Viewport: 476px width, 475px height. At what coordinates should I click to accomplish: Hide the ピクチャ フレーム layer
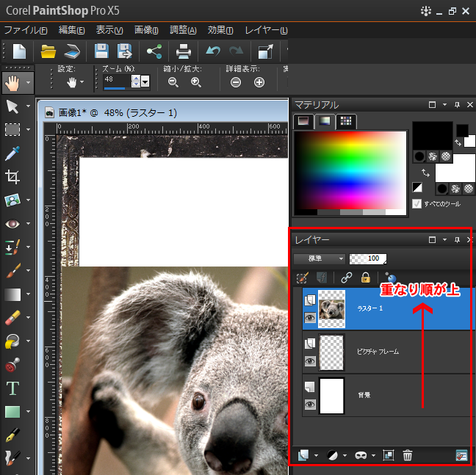[310, 361]
